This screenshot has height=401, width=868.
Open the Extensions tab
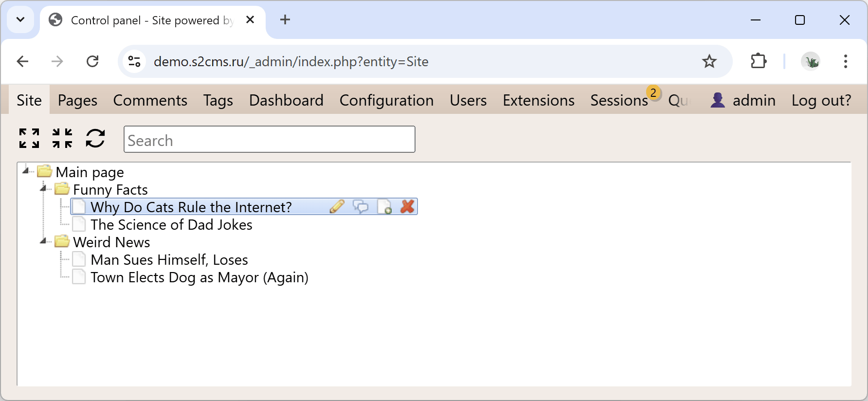click(x=539, y=100)
